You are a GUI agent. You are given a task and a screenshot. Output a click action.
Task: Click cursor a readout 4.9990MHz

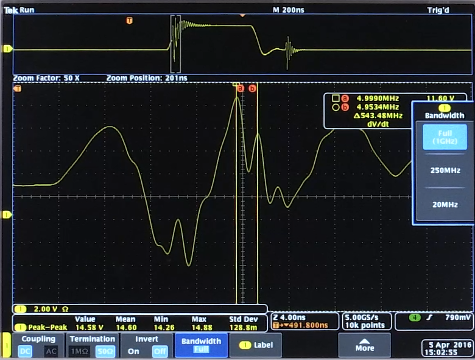tap(378, 98)
